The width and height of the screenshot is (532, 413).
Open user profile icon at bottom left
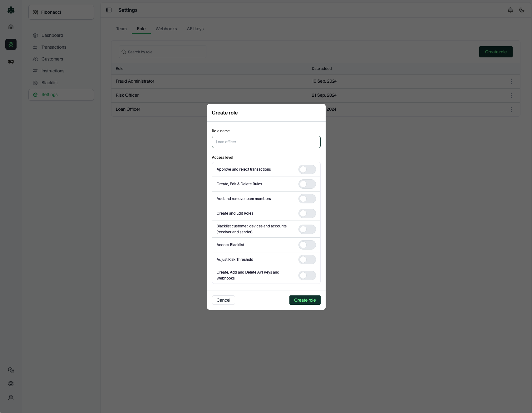11,397
